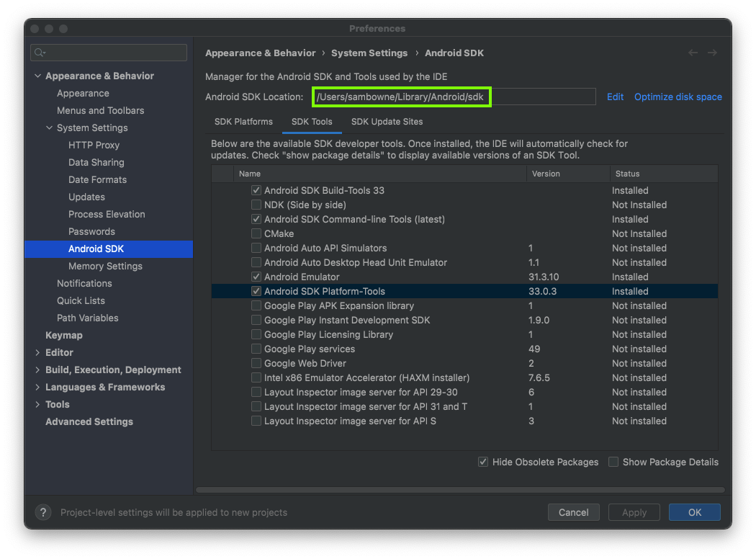Expand Languages & Frameworks section

[x=37, y=387]
